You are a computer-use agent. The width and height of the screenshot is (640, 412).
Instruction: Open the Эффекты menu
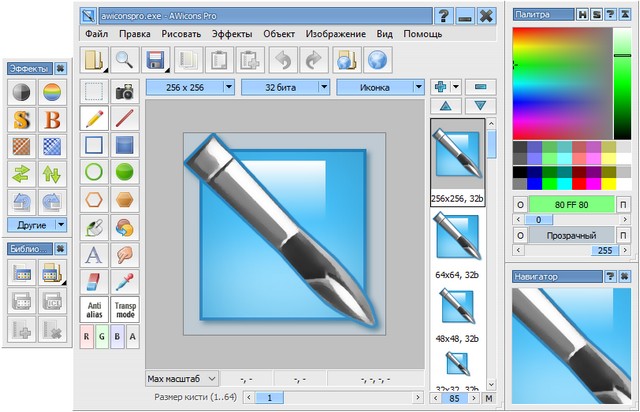tap(232, 34)
